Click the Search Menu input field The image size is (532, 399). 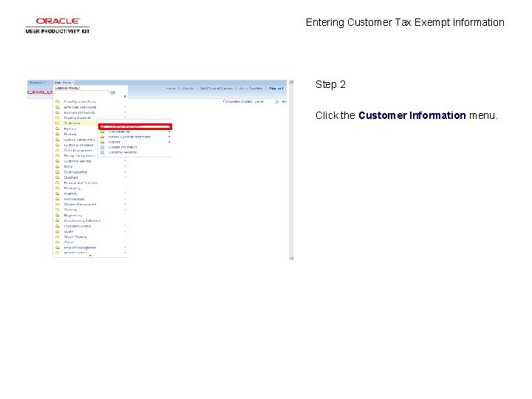(x=81, y=92)
